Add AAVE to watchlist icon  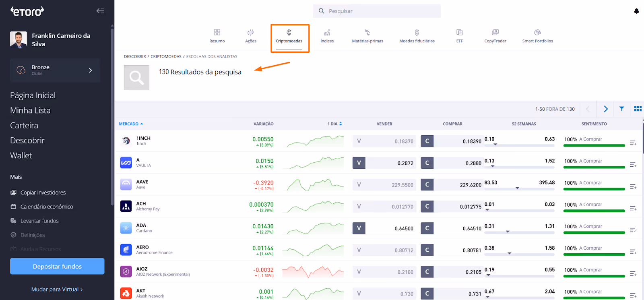click(633, 186)
